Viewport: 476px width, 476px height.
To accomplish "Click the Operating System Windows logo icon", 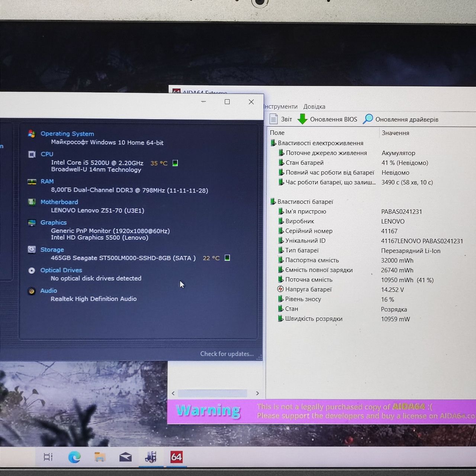I will point(32,134).
